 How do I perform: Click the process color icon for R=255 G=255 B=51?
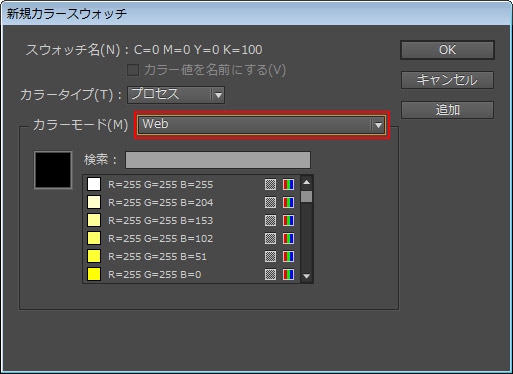pos(270,256)
